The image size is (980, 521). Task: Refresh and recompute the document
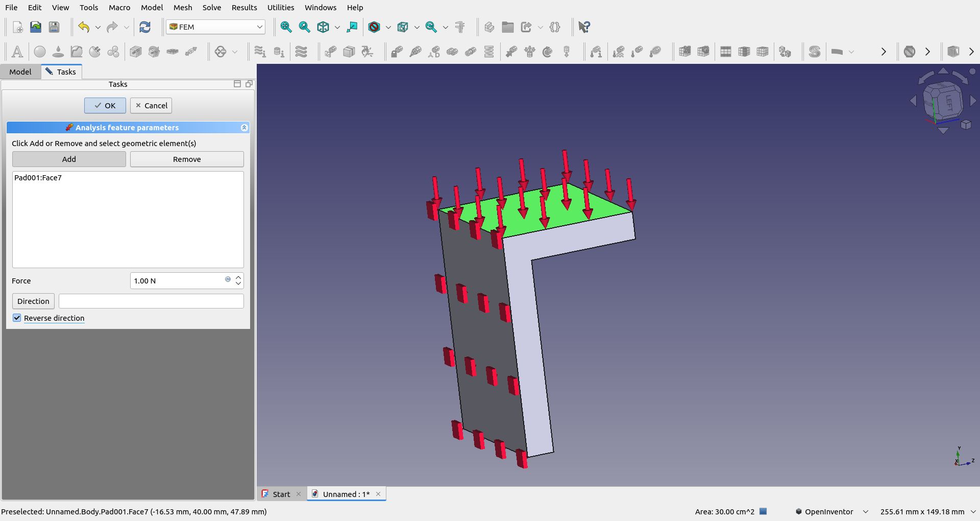point(145,27)
